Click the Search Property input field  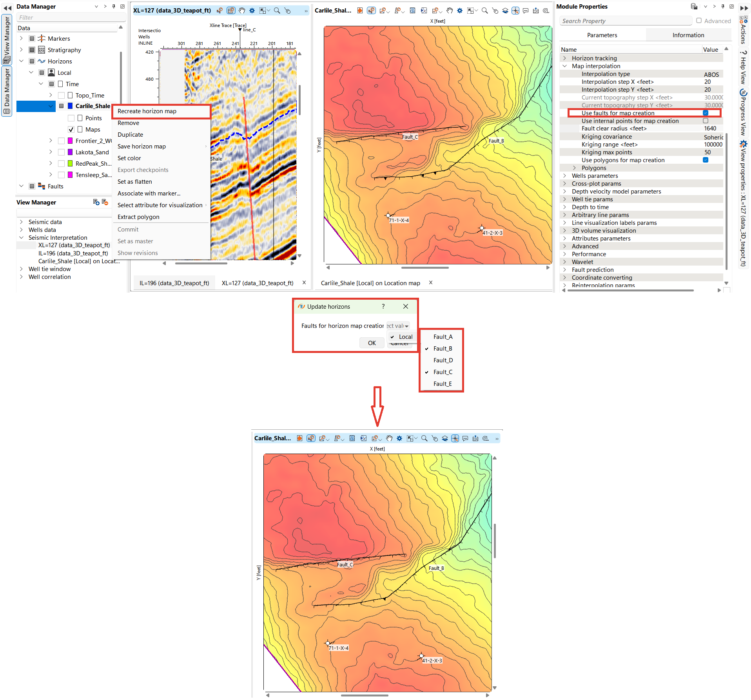click(623, 21)
